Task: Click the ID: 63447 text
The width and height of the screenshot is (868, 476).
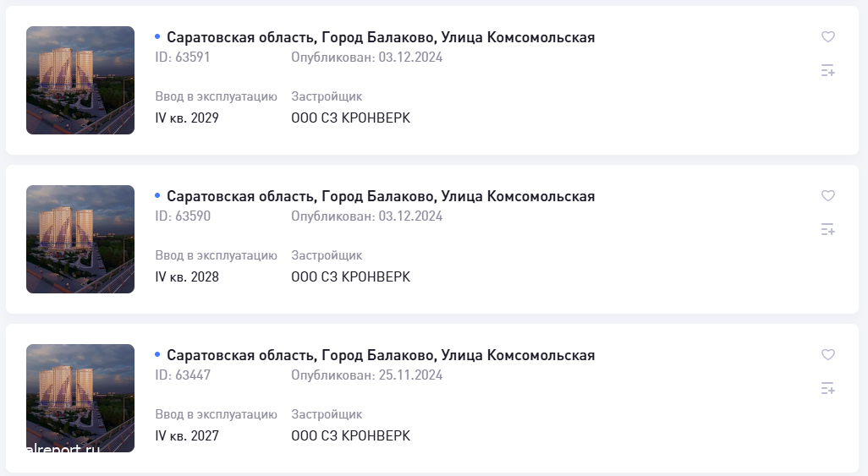Action: click(183, 375)
